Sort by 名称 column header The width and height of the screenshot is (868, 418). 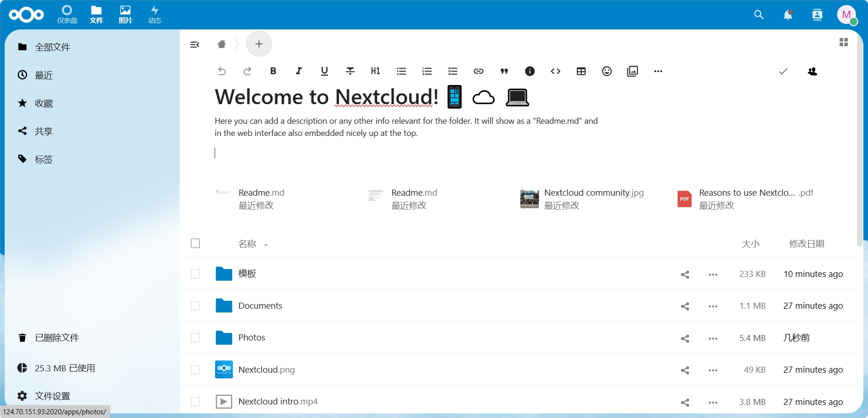click(247, 244)
